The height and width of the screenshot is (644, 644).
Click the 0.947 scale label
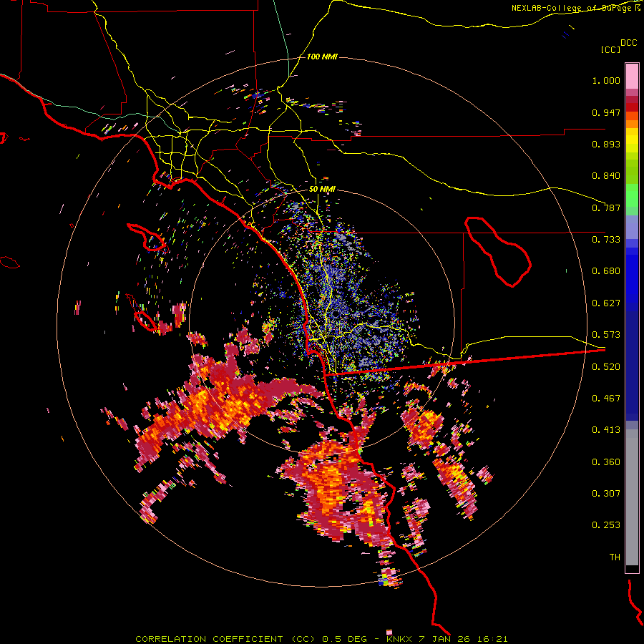tap(606, 112)
